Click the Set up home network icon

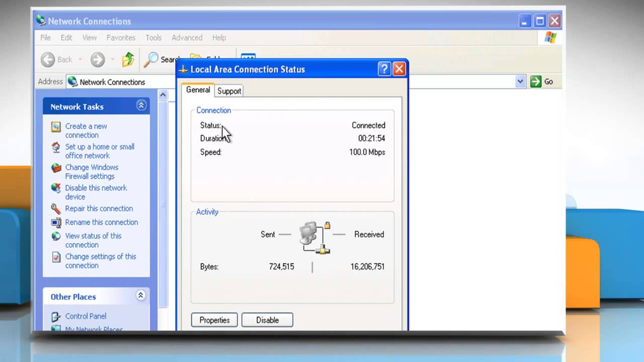click(x=56, y=147)
